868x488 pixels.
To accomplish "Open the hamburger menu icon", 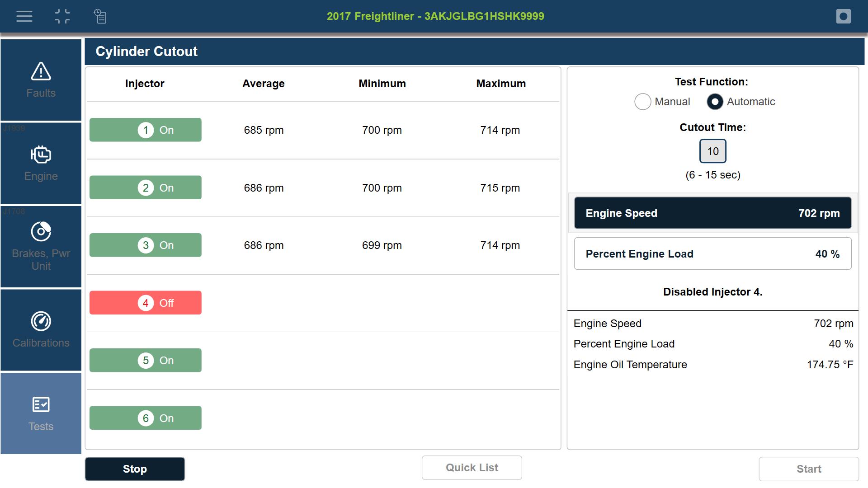I will 24,17.
